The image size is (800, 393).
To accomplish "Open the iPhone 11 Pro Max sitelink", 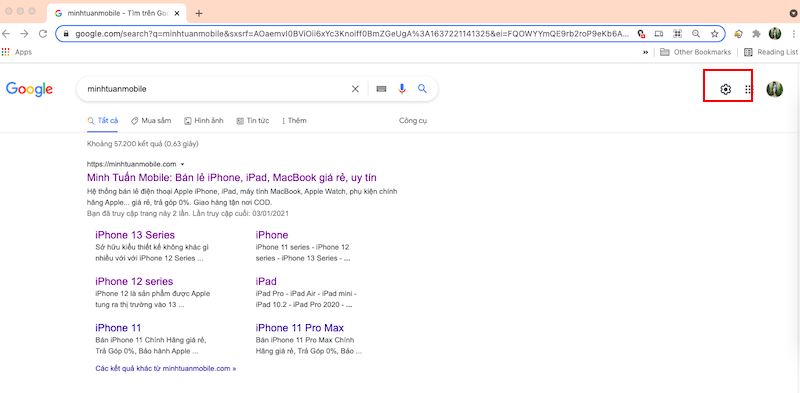I will pyautogui.click(x=299, y=328).
